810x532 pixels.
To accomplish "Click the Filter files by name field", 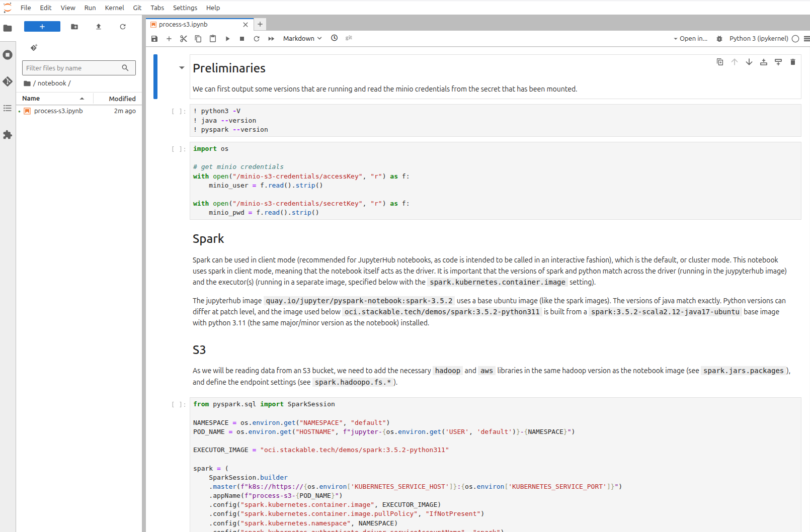I will click(x=73, y=68).
